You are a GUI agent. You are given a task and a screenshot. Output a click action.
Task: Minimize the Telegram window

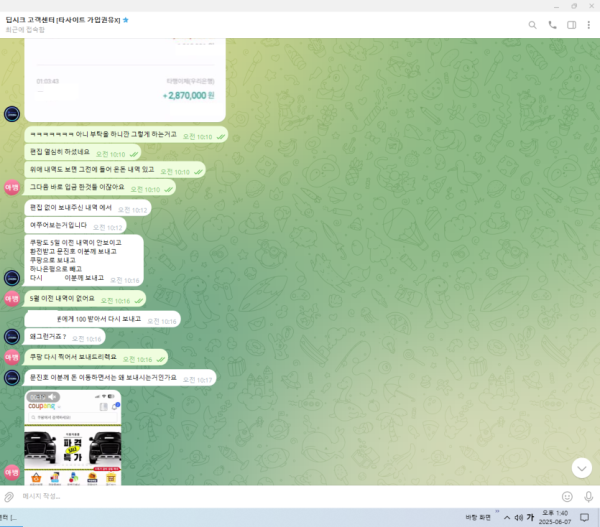[556, 7]
